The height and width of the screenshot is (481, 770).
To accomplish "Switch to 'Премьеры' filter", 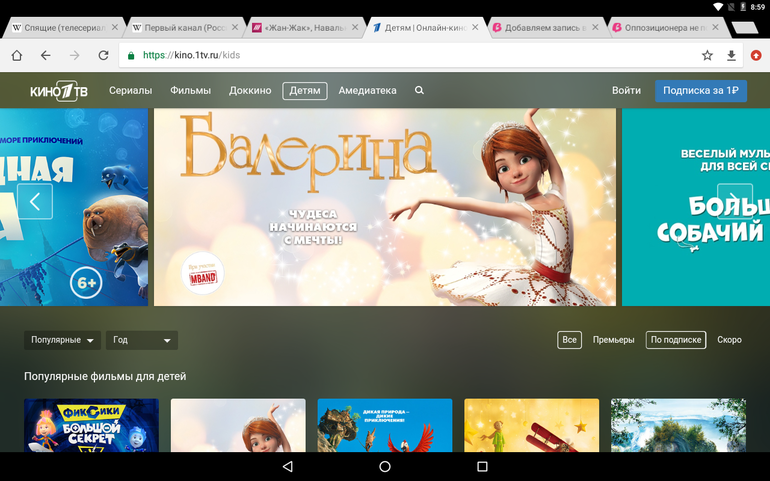I will (x=613, y=340).
